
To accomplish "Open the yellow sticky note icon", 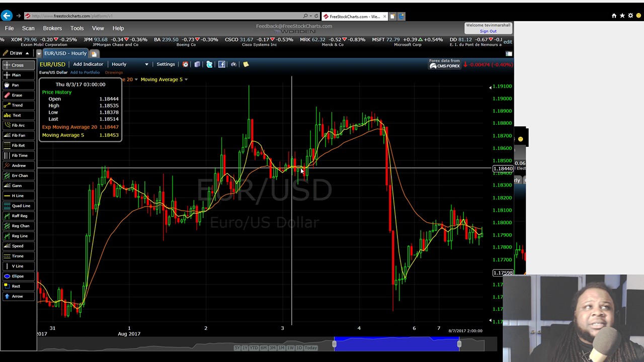I will pyautogui.click(x=246, y=64).
